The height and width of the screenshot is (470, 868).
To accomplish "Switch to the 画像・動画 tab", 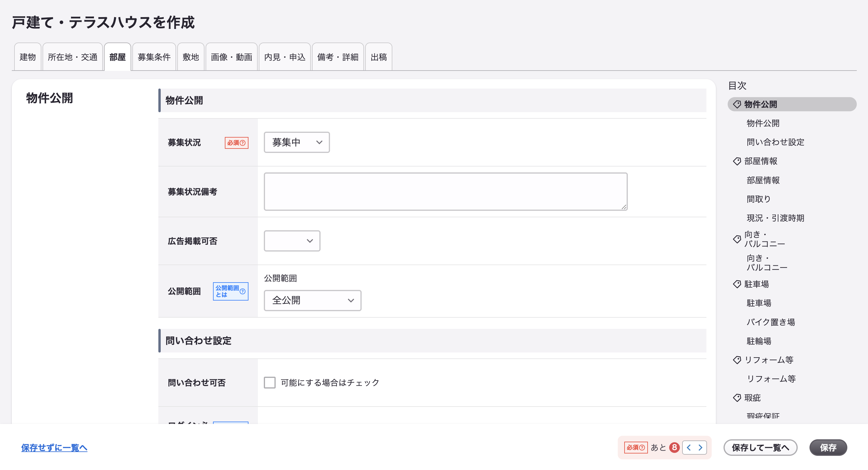I will click(232, 57).
